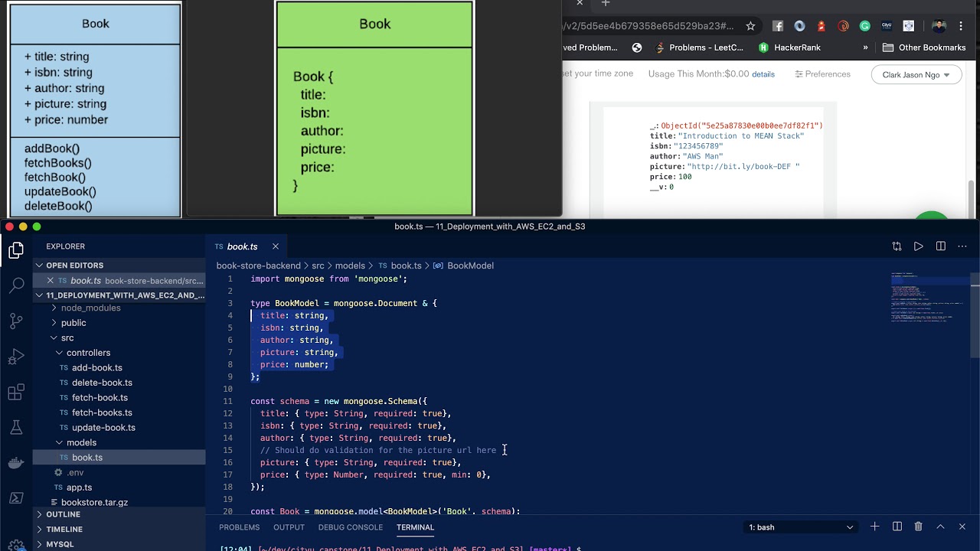Split the terminal pane
This screenshot has height=551, width=980.
click(897, 527)
